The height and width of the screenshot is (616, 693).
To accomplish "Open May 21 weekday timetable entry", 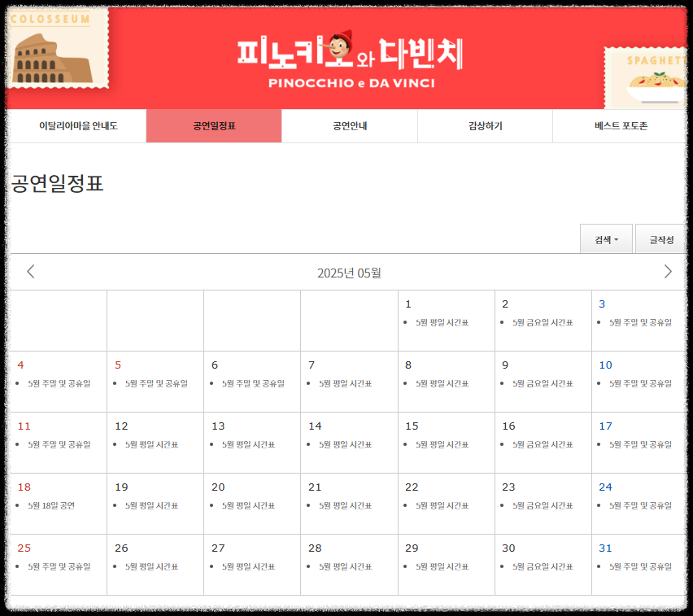I will pos(345,505).
